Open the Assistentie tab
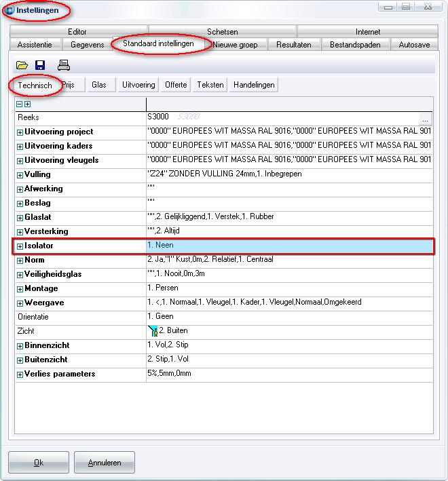This screenshot has height=481, width=448. pyautogui.click(x=35, y=45)
